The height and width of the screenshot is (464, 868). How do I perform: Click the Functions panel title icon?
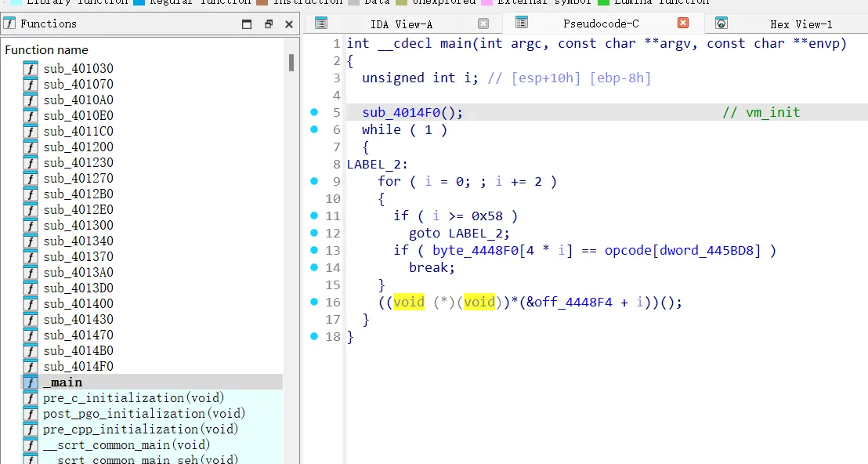point(10,24)
